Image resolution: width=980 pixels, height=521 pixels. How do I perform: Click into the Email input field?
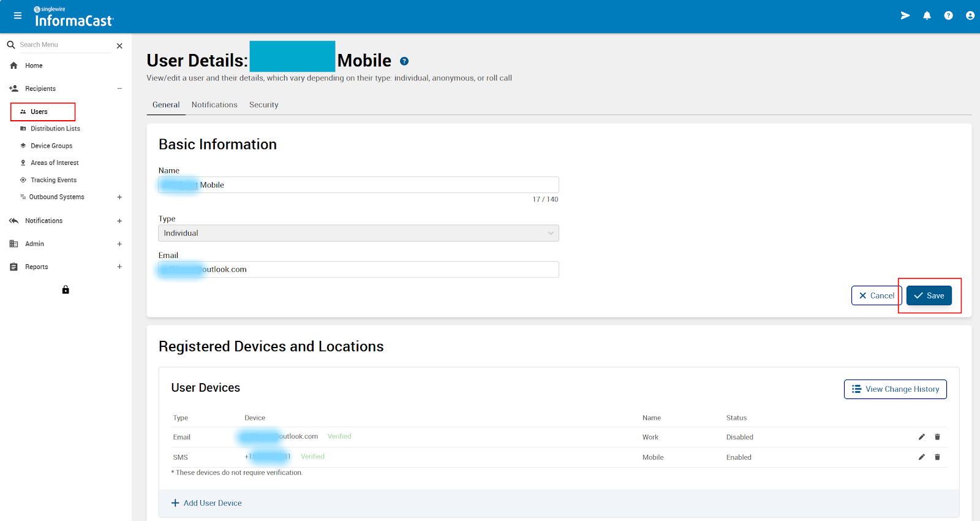(x=358, y=270)
